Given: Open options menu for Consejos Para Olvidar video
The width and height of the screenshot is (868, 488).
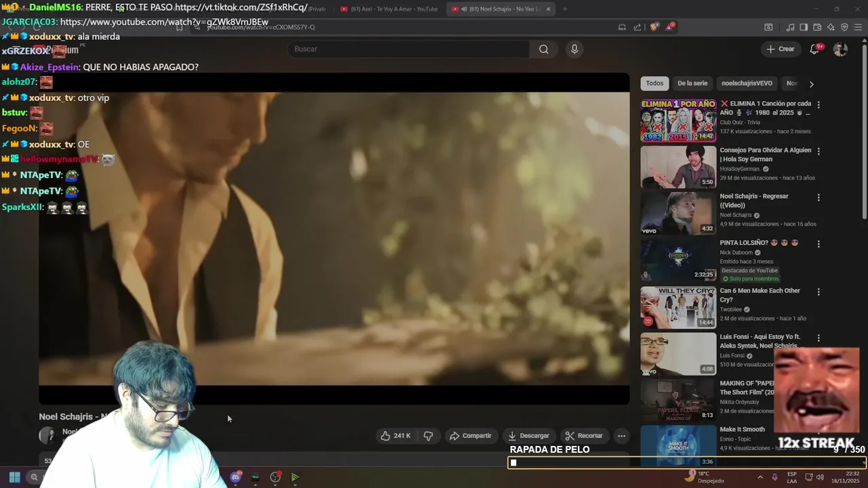Looking at the screenshot, I should click(x=818, y=151).
